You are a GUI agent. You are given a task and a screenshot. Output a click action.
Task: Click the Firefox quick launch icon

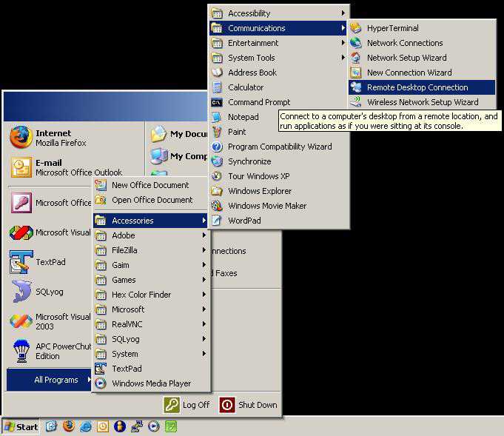point(69,426)
